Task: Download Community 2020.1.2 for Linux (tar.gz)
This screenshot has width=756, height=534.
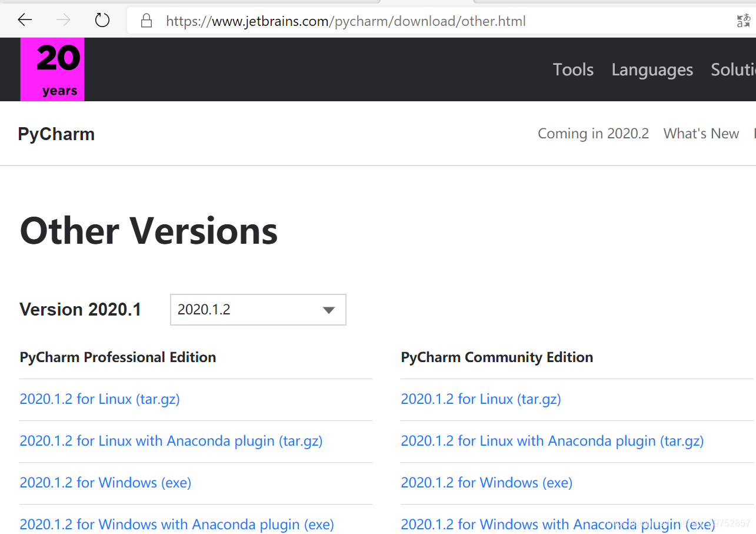Action: tap(481, 399)
